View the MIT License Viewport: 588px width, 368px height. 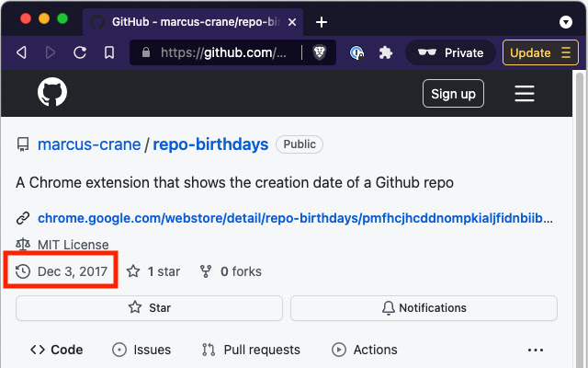point(73,245)
